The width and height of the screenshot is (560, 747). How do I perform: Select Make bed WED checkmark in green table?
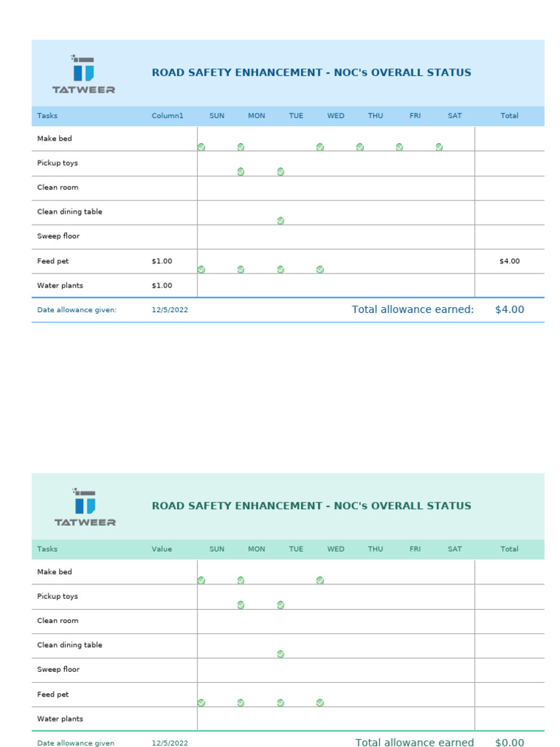tap(320, 580)
